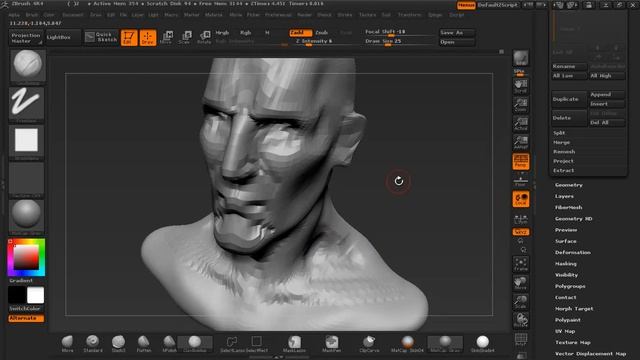Open the Document menu
Image resolution: width=640 pixels, height=360 pixels.
point(73,15)
